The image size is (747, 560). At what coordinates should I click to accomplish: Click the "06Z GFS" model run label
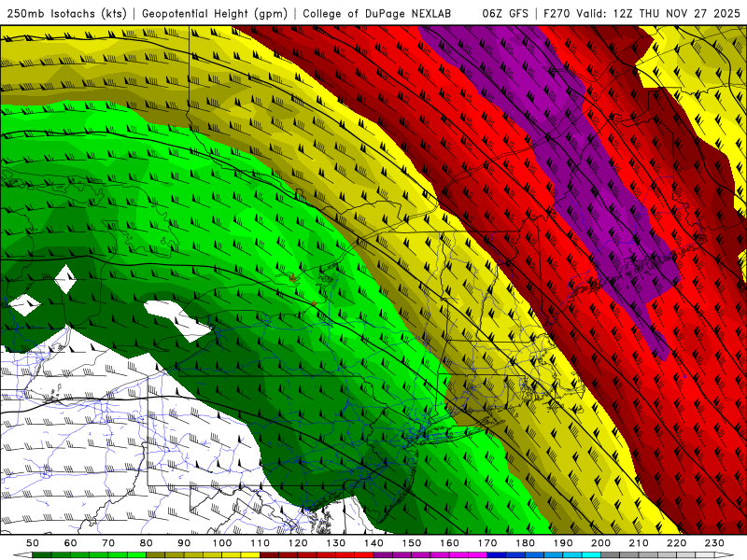coord(505,13)
